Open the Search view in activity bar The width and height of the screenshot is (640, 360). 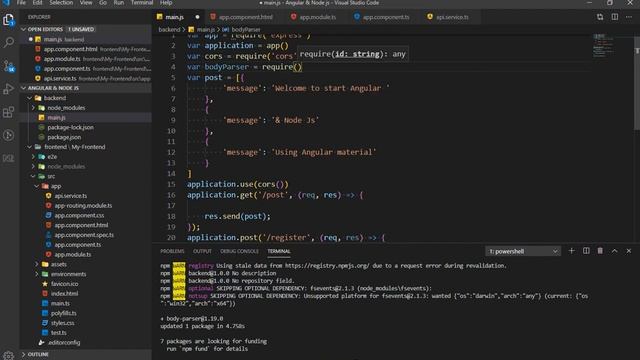pyautogui.click(x=9, y=42)
